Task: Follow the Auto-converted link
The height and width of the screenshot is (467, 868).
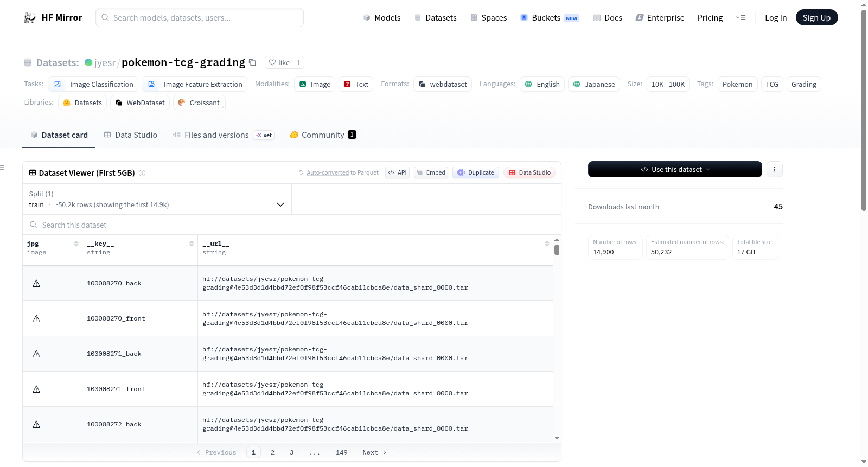Action: click(328, 172)
